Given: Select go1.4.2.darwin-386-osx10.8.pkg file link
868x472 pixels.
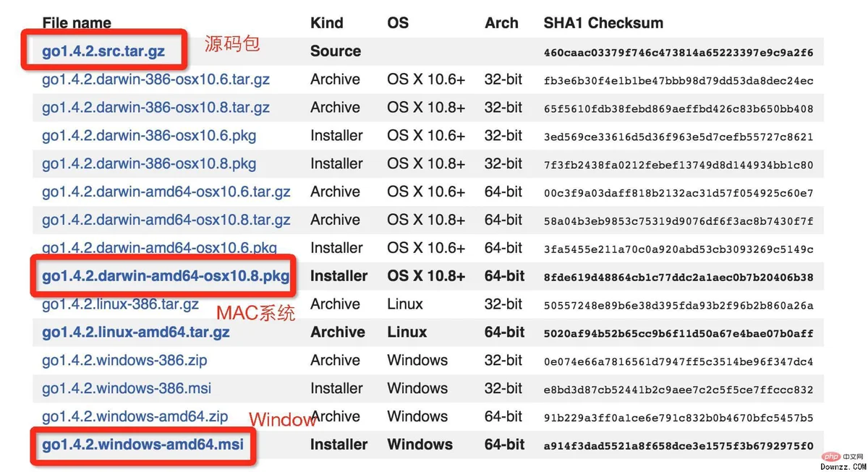Looking at the screenshot, I should 149,164.
